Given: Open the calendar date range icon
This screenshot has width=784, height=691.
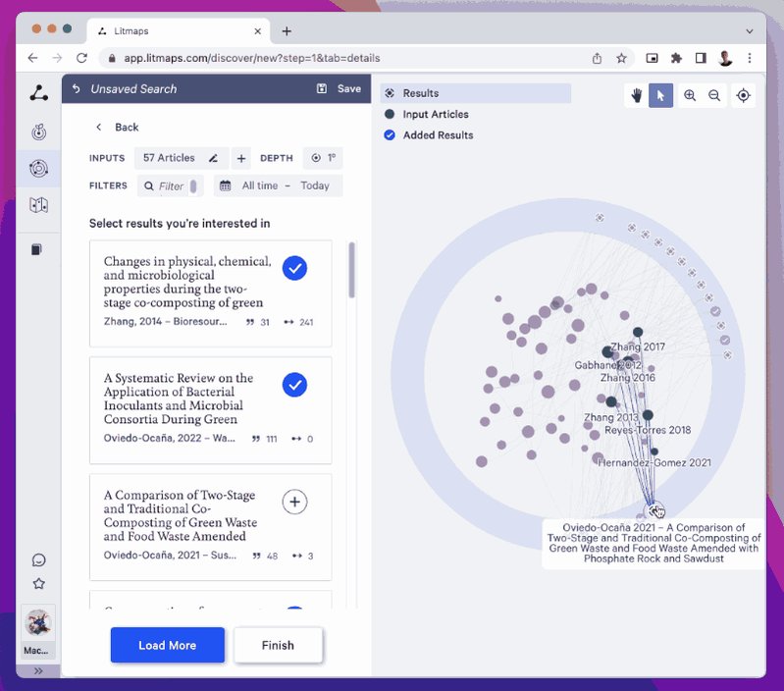Looking at the screenshot, I should [x=226, y=186].
